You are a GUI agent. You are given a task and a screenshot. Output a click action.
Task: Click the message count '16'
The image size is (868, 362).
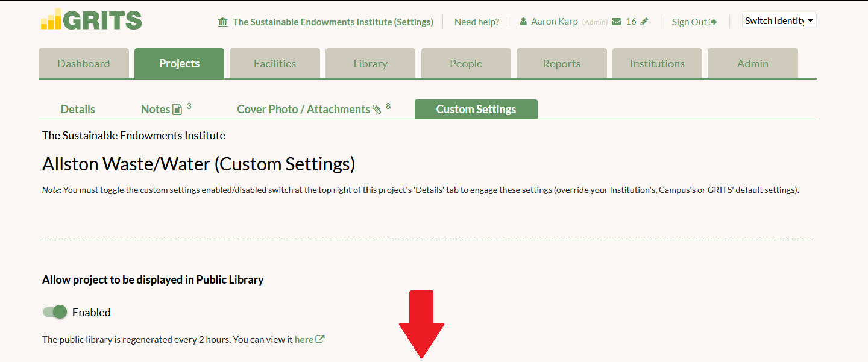(631, 22)
